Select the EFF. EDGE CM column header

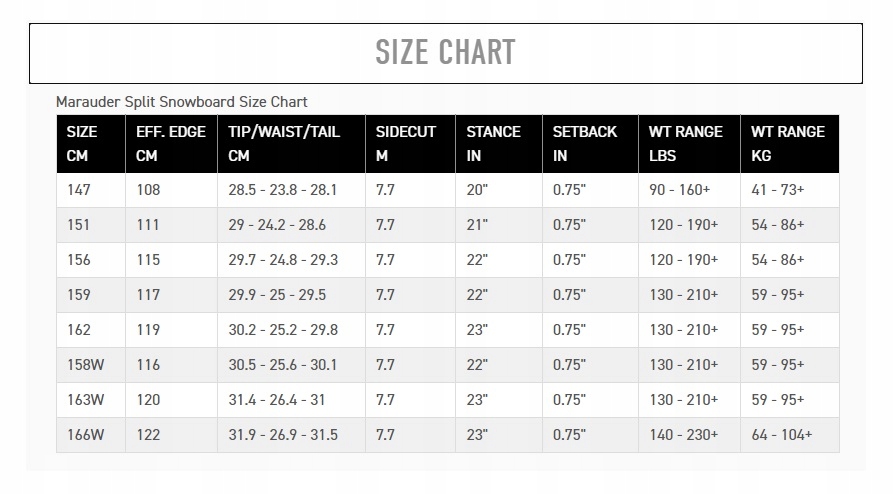click(171, 143)
